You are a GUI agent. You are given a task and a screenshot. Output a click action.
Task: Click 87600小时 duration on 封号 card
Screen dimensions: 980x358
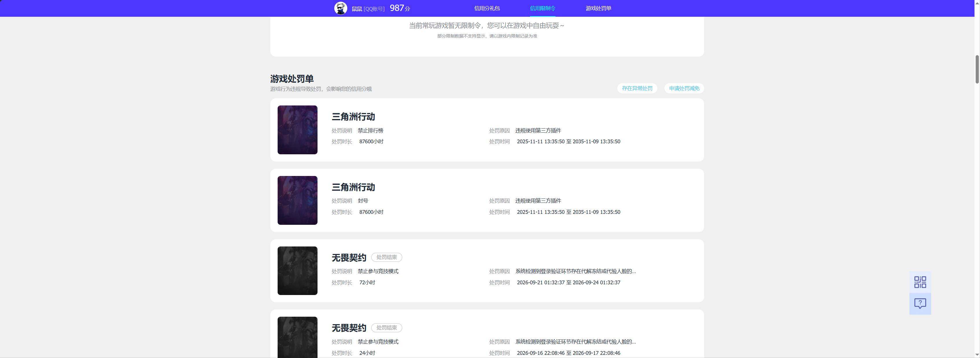tap(371, 212)
